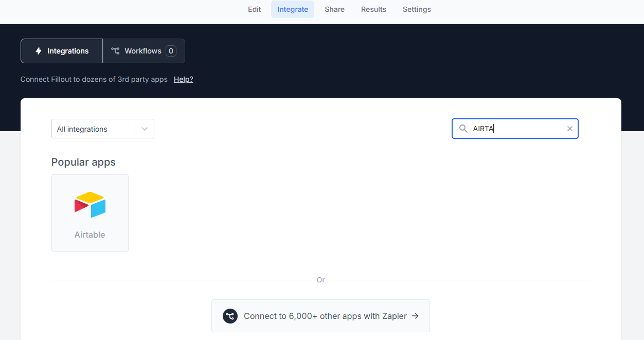The width and height of the screenshot is (644, 340).
Task: Open the Help? link
Action: click(184, 79)
